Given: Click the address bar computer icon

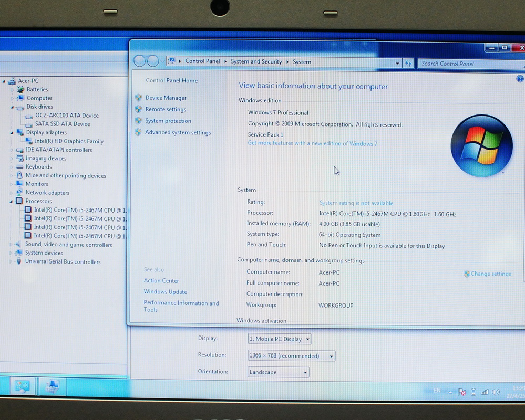Looking at the screenshot, I should tap(171, 61).
